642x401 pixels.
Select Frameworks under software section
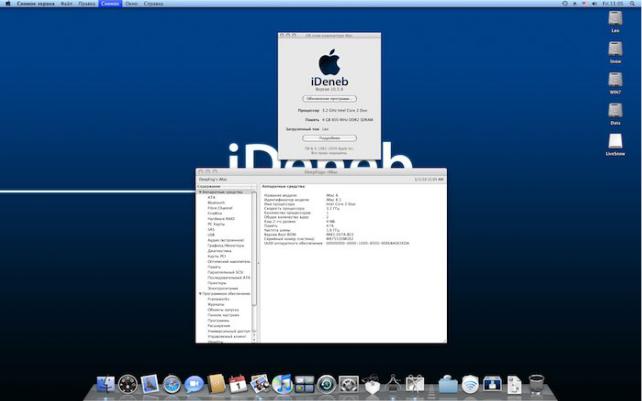[x=218, y=299]
